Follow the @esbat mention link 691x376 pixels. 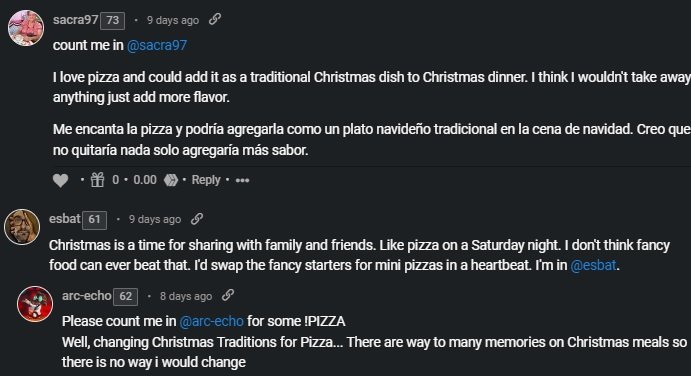pyautogui.click(x=593, y=265)
